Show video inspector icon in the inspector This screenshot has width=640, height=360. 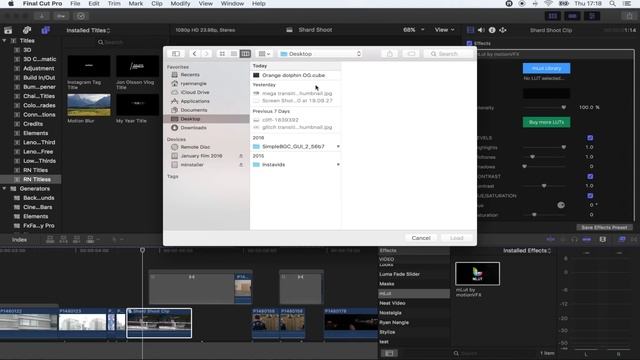pyautogui.click(x=470, y=30)
